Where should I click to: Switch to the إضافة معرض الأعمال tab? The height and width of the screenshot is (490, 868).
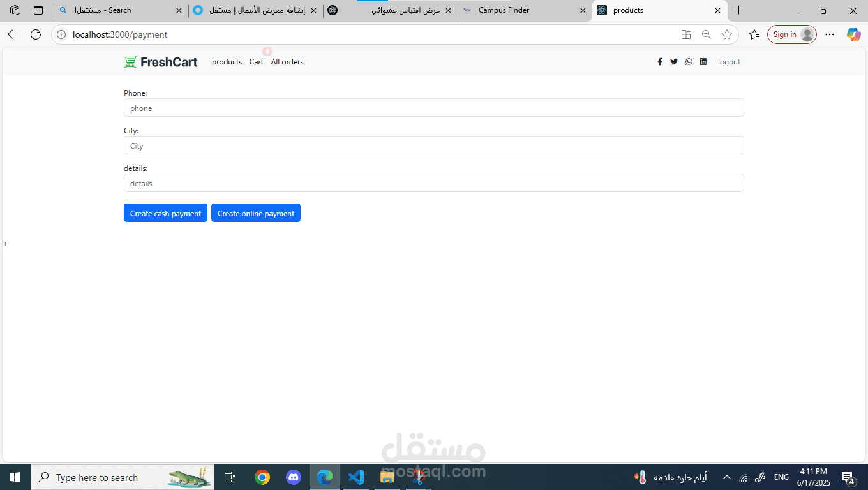(x=256, y=10)
